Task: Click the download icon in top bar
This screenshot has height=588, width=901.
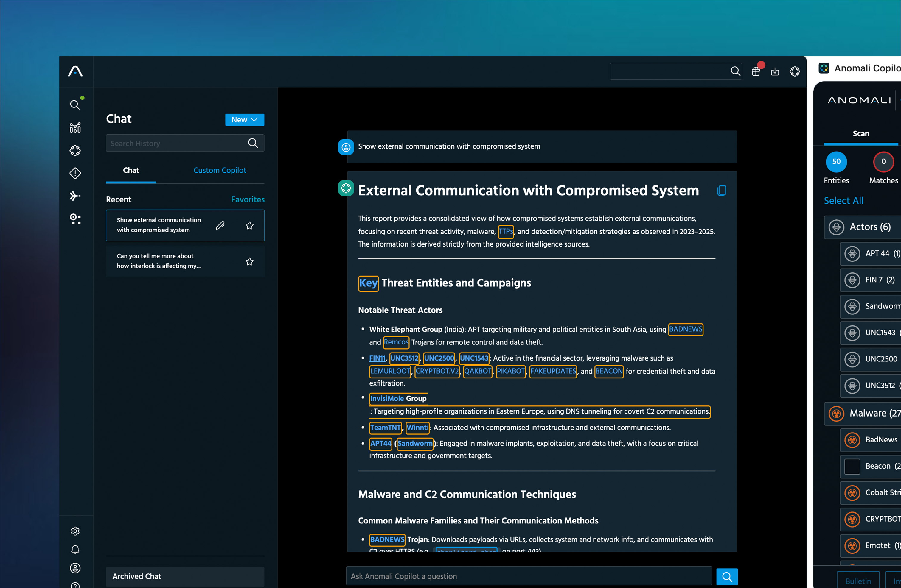Action: (775, 71)
